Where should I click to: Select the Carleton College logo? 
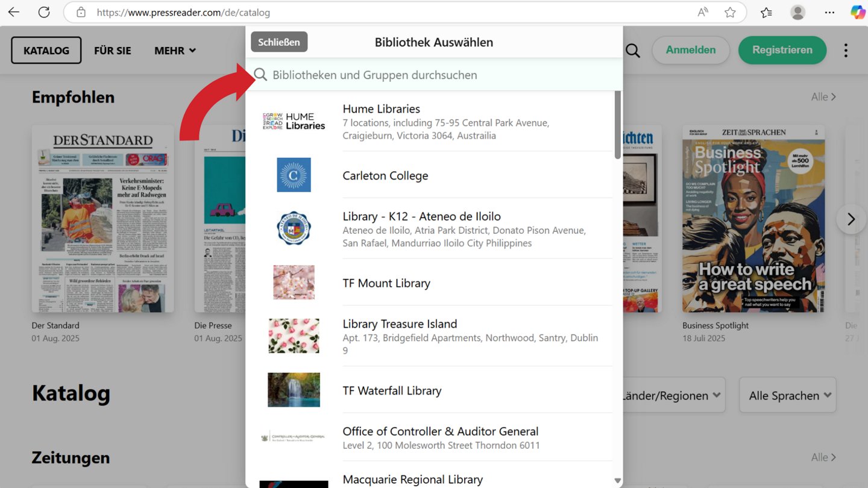(294, 175)
